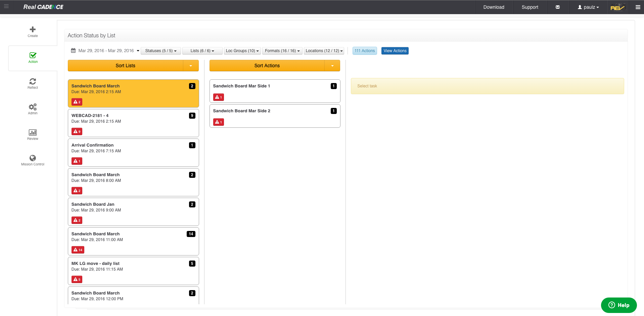
Task: Click the calendar date range icon
Action: point(73,51)
